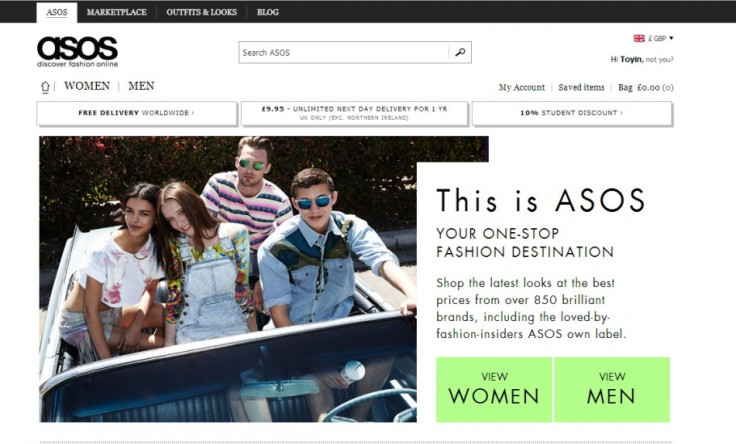Open the £ GBP currency dropdown
This screenshot has height=444, width=736.
tap(661, 38)
